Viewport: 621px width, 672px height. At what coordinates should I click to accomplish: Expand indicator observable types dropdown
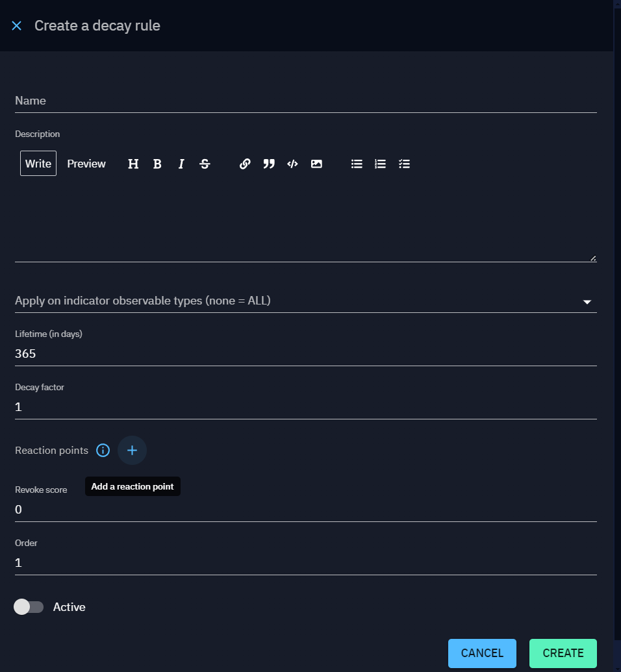(587, 301)
